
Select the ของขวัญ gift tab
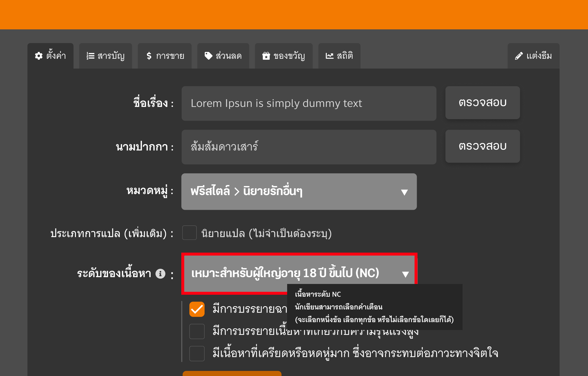point(284,56)
